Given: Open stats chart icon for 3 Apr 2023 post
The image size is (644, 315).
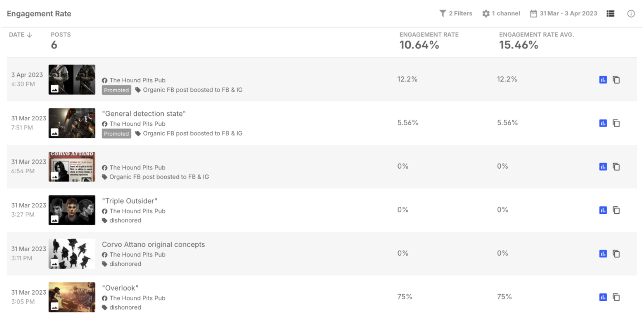Looking at the screenshot, I should [x=603, y=80].
